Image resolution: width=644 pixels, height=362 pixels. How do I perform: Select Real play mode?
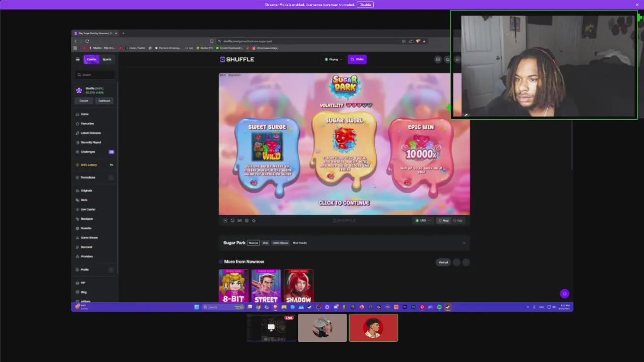[x=444, y=220]
